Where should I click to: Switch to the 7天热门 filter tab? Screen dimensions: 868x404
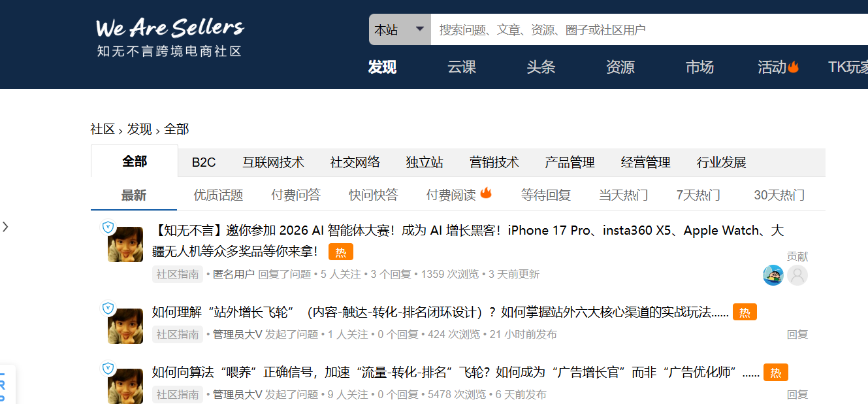click(x=698, y=194)
